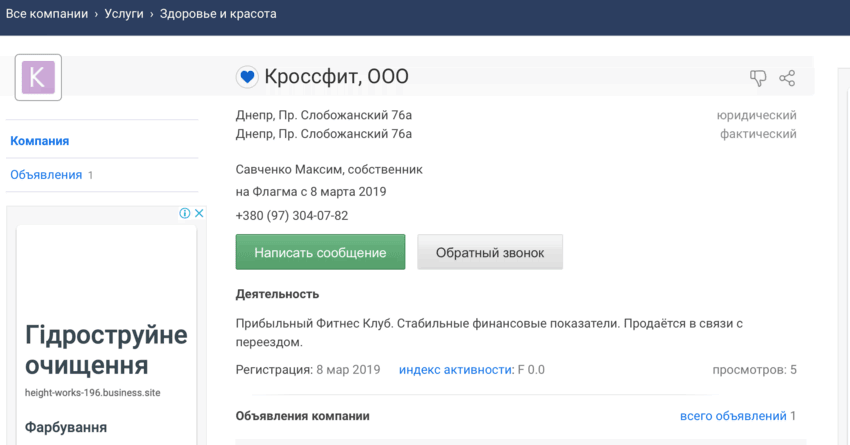Click legal address line marked юридический

pos(324,115)
